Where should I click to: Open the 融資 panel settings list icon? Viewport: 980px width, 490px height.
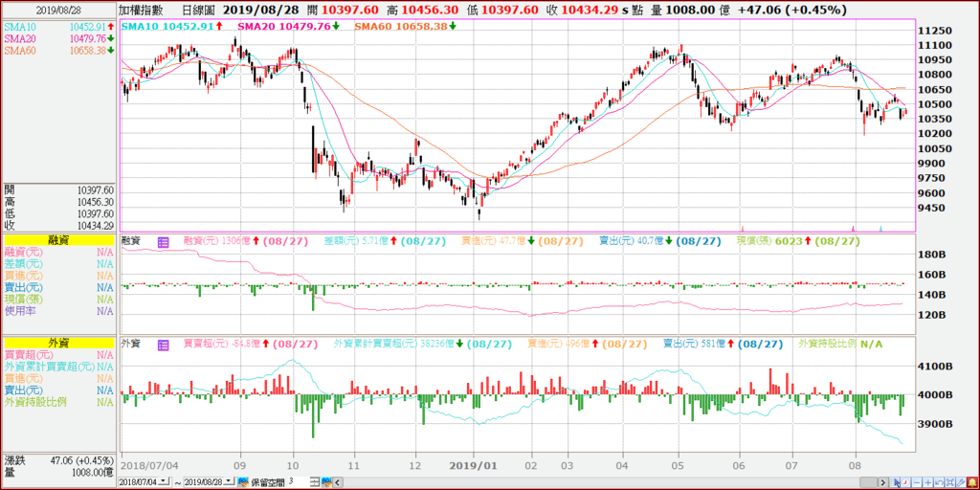tap(163, 241)
